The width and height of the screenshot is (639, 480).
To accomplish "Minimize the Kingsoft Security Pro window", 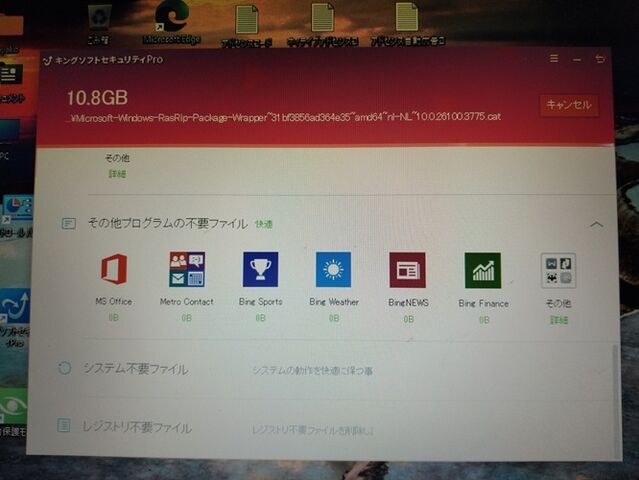I will coord(577,59).
